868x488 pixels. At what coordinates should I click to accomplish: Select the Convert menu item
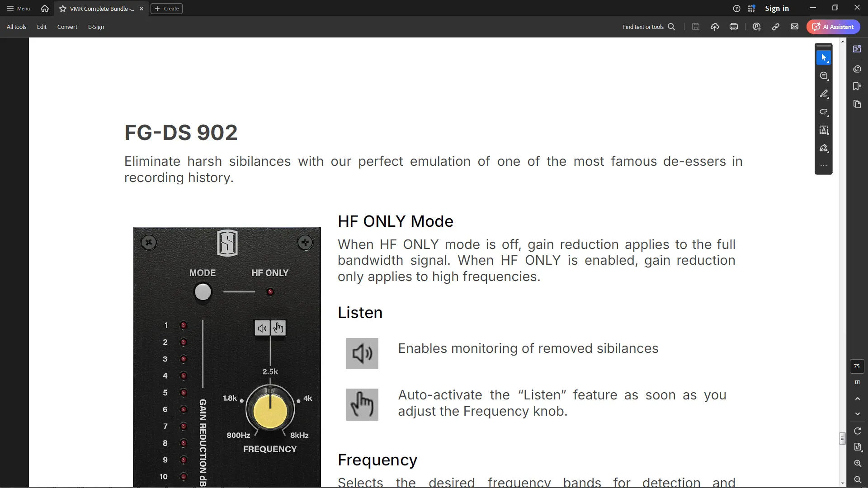(67, 27)
